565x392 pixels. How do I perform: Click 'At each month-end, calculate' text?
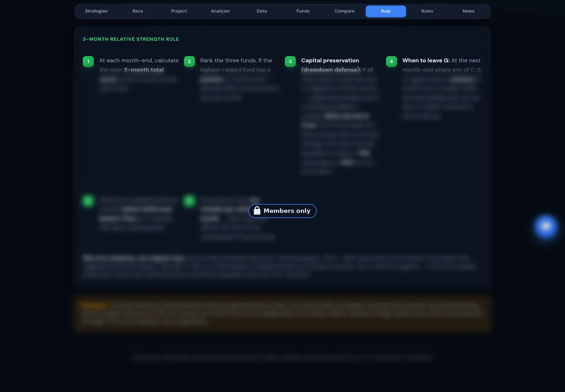click(x=139, y=60)
